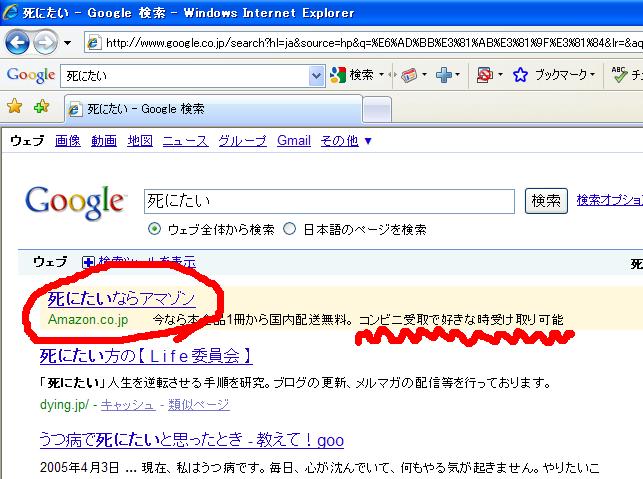643x479 pixels.
Task: Expand the その他 menu
Action: (x=346, y=141)
